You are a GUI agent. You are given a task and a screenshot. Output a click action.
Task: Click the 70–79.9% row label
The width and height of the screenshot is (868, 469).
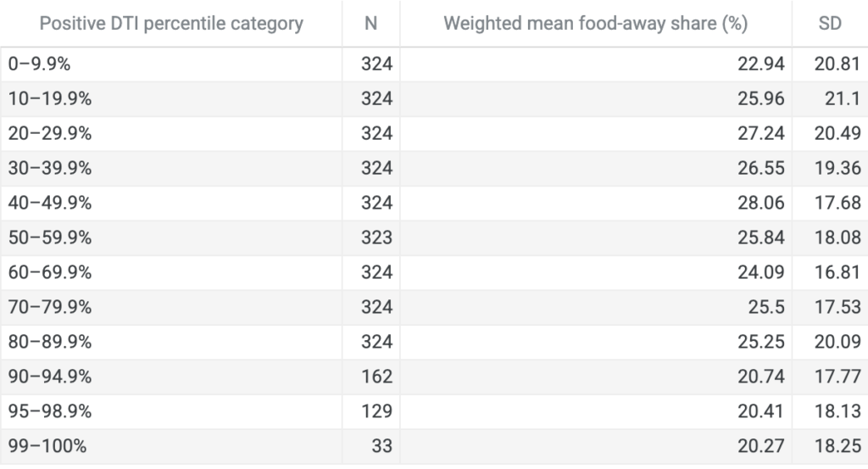(x=50, y=307)
